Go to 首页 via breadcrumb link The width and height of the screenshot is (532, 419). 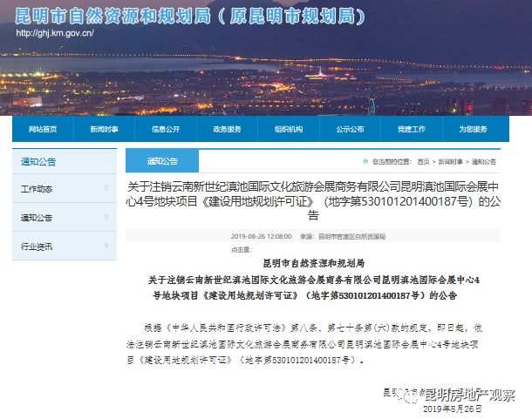pos(424,162)
